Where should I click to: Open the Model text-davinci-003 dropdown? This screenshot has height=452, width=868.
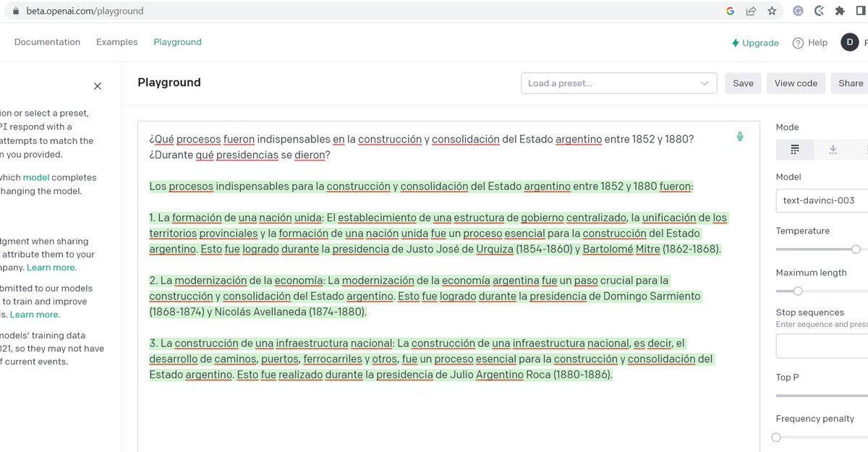pos(822,200)
